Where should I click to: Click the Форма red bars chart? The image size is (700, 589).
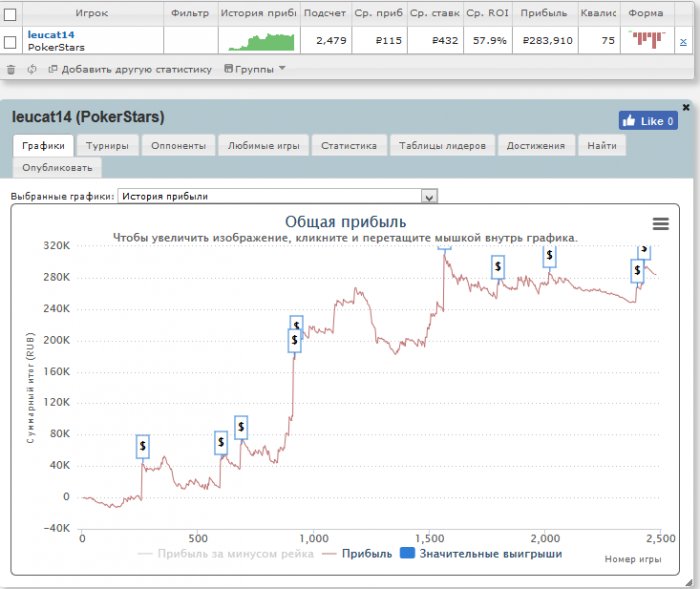click(647, 39)
